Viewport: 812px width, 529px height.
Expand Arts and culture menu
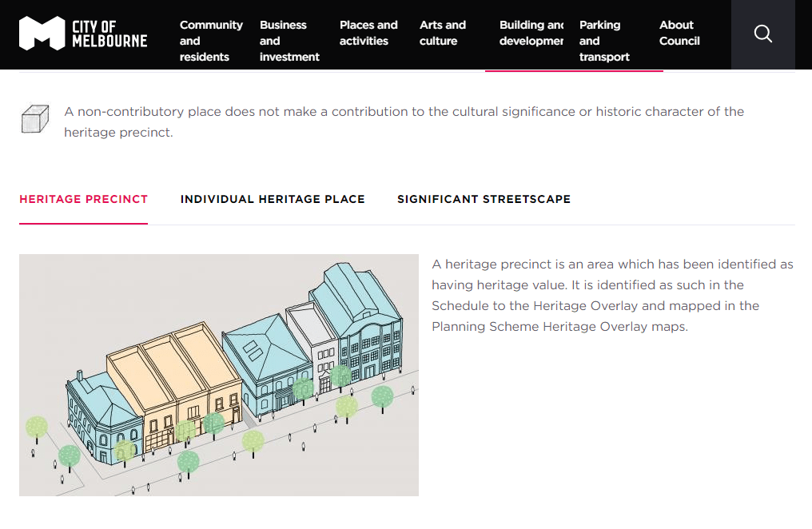(x=443, y=33)
